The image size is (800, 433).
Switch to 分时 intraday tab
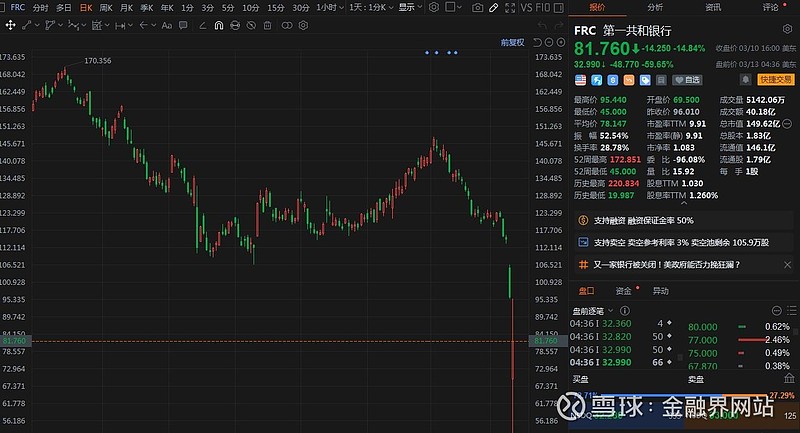40,8
